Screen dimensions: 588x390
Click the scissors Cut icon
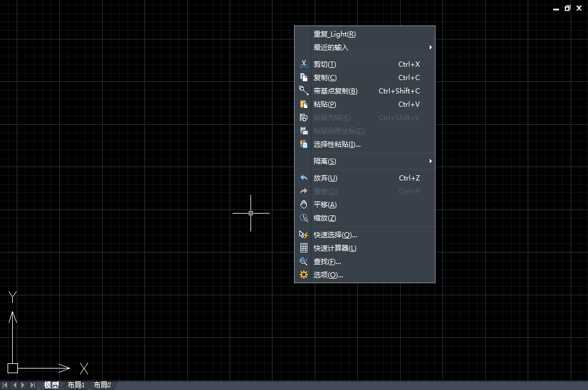tap(303, 64)
